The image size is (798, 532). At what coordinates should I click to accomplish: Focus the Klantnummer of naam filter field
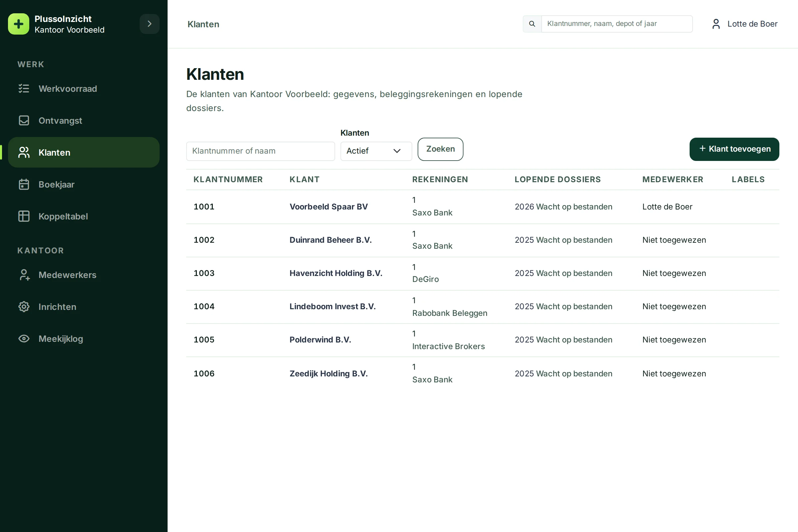click(x=261, y=151)
